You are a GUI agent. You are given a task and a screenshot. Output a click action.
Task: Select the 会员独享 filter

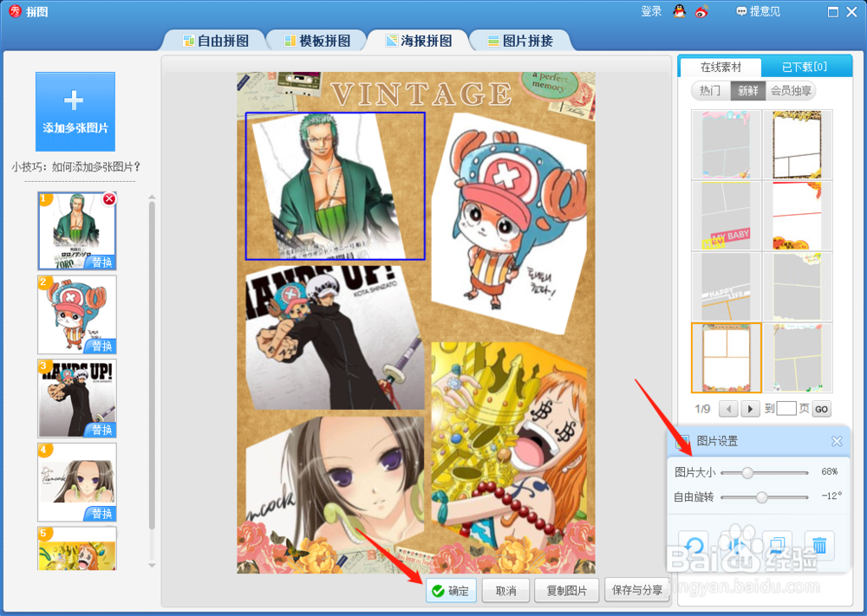click(791, 91)
